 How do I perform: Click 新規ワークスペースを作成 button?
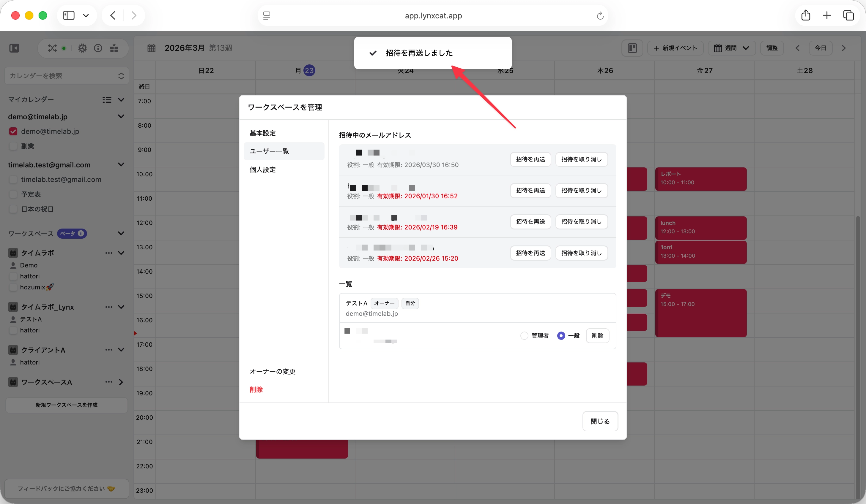[67, 405]
